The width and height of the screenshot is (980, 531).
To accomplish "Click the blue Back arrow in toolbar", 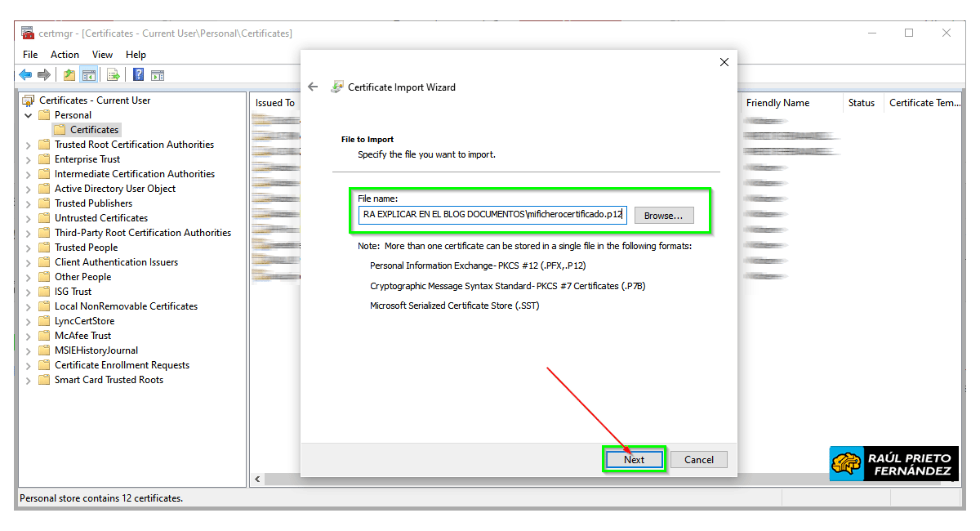I will (25, 75).
